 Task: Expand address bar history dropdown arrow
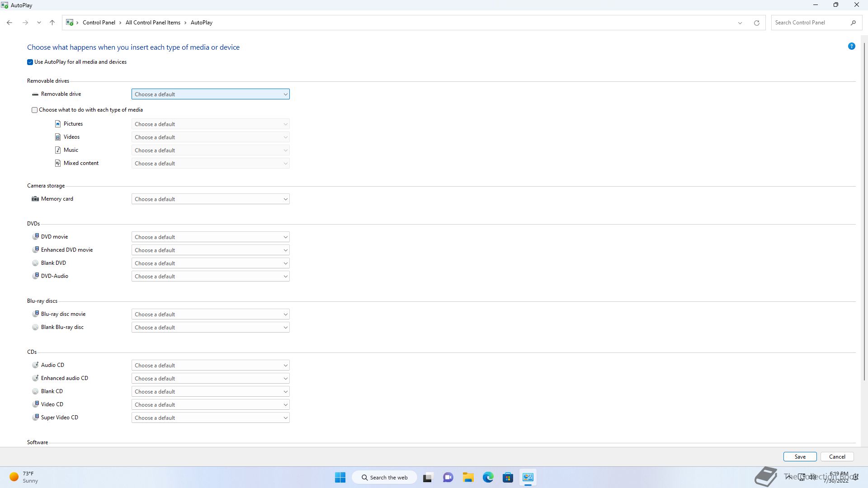(x=740, y=23)
